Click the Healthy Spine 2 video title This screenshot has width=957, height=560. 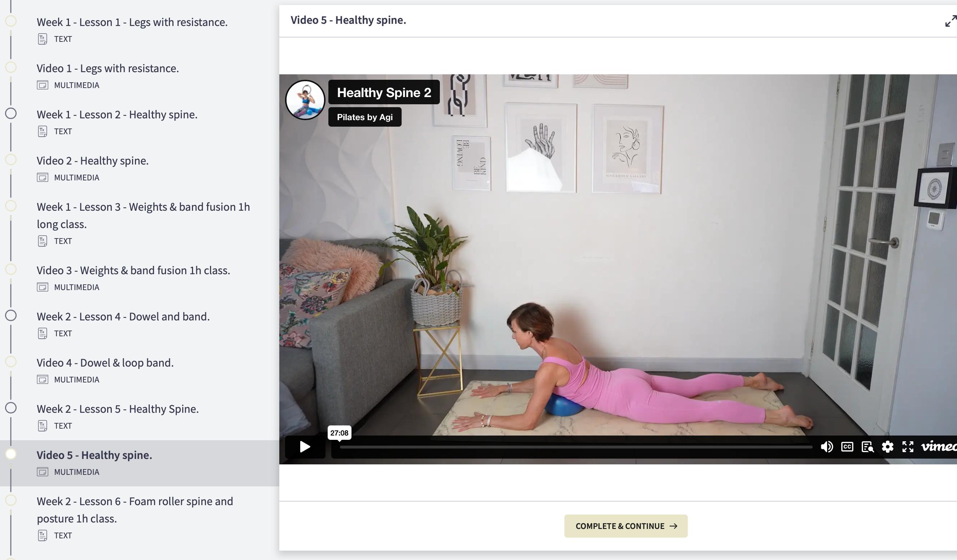click(x=384, y=92)
